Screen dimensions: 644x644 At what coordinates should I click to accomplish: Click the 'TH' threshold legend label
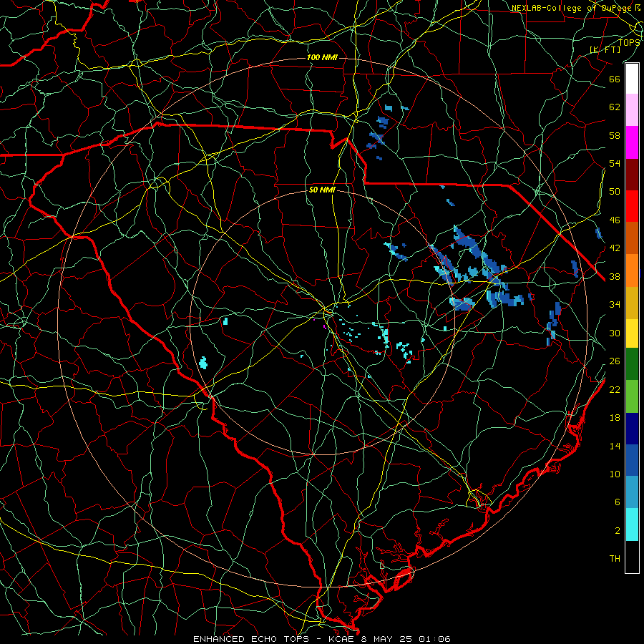(615, 559)
